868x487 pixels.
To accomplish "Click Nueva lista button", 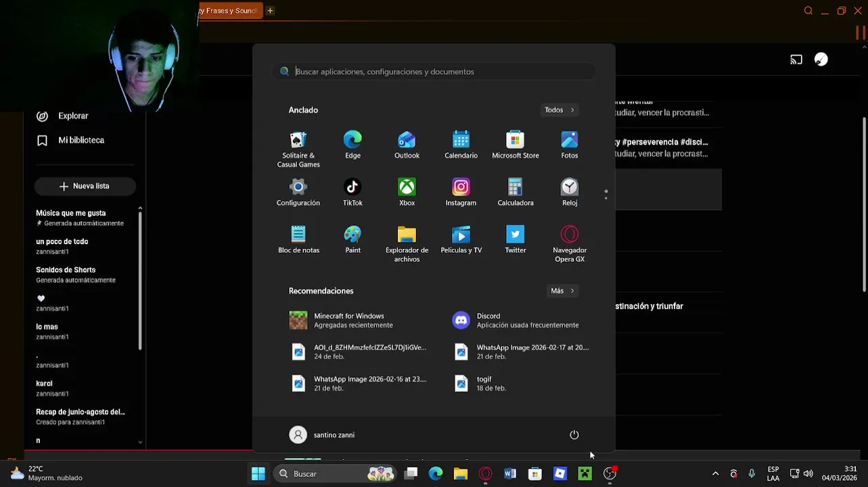I will 85,186.
